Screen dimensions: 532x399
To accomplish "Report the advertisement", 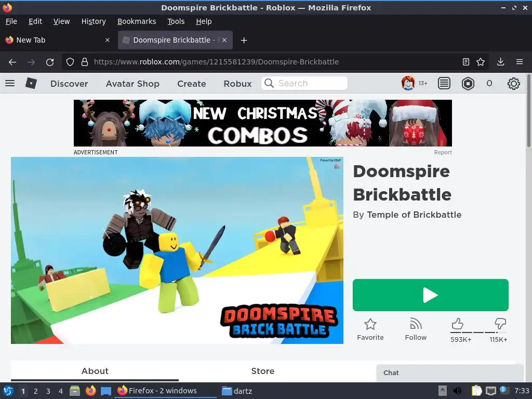I will click(443, 152).
